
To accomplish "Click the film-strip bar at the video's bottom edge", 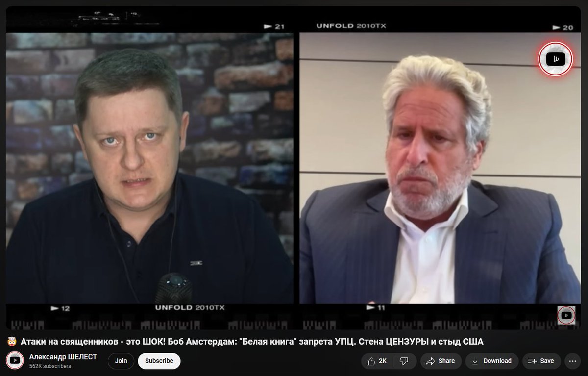I will 293,324.
